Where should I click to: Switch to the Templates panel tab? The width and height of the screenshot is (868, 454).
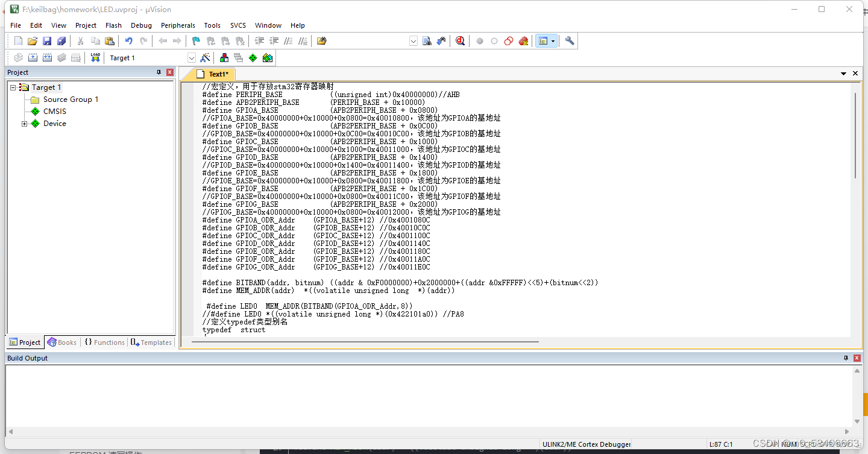(151, 342)
